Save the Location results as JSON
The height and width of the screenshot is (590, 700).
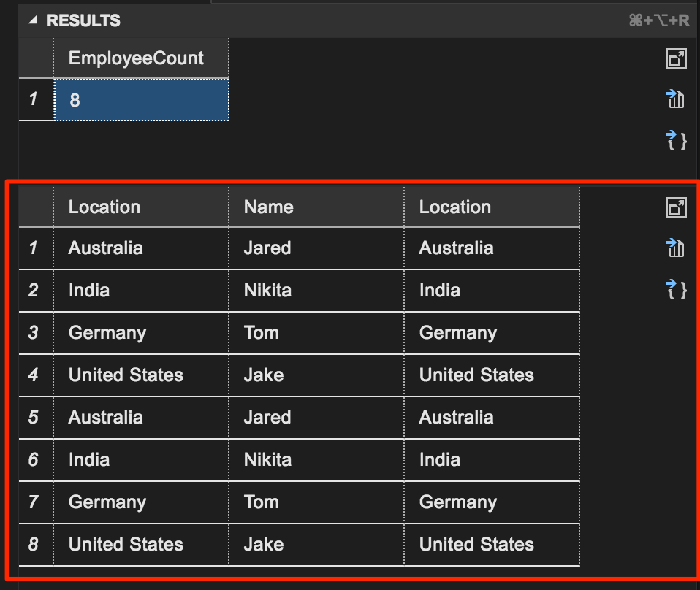676,290
